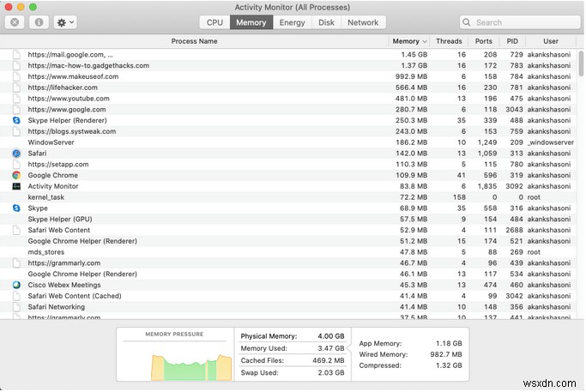Viewport: 586px width, 392px height.
Task: Click the stop process icon
Action: coord(16,22)
